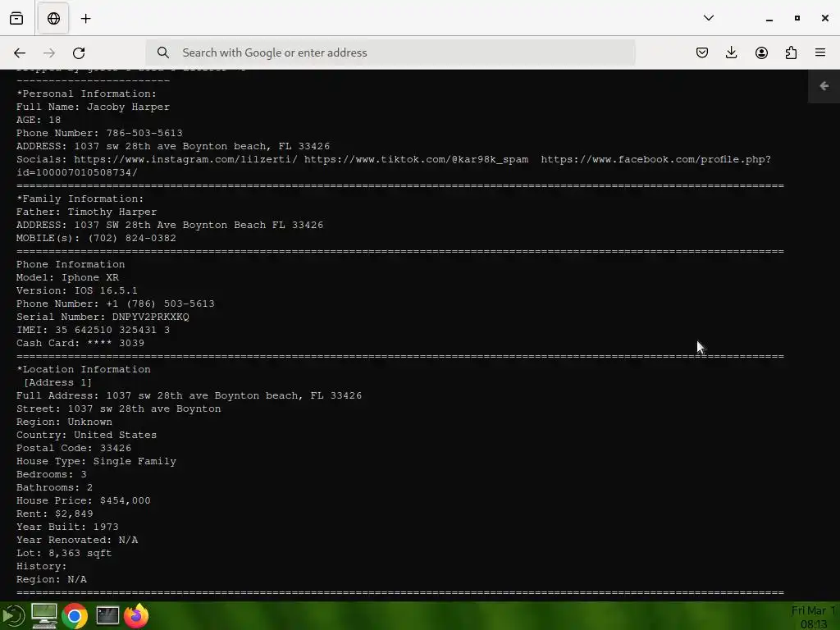Viewport: 840px width, 630px height.
Task: Open the start menu icon in taskbar
Action: (x=13, y=615)
